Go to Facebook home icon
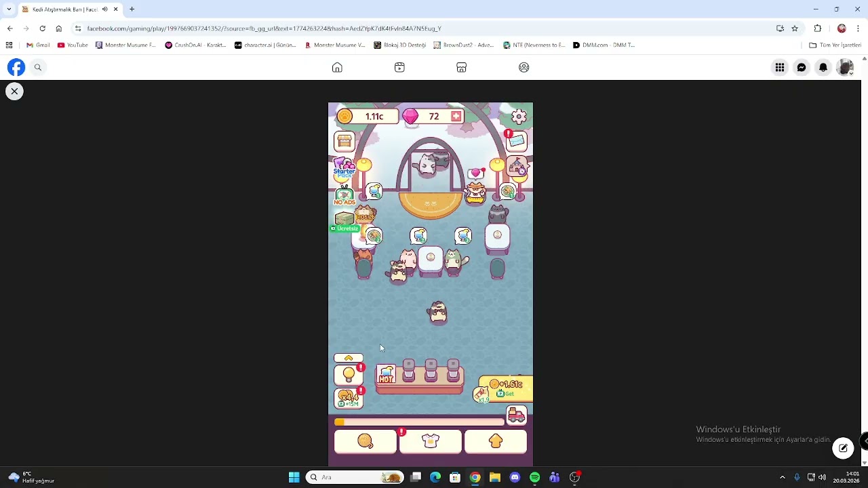This screenshot has width=868, height=488. [x=337, y=67]
